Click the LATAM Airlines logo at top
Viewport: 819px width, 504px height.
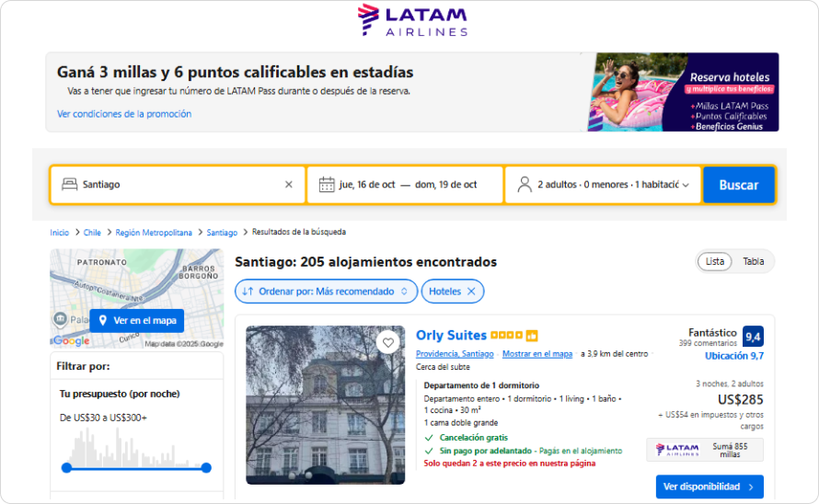click(412, 20)
